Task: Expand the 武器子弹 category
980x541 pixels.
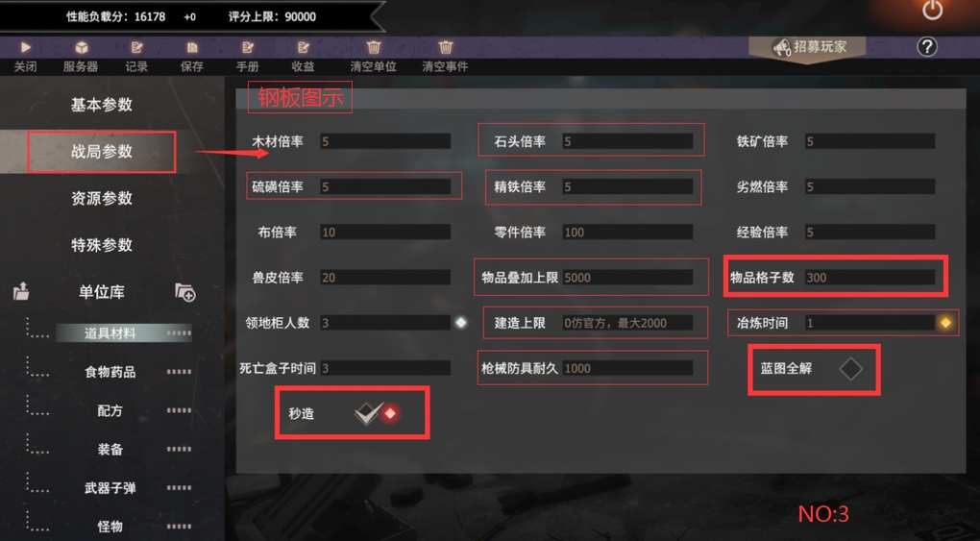Action: pos(110,488)
